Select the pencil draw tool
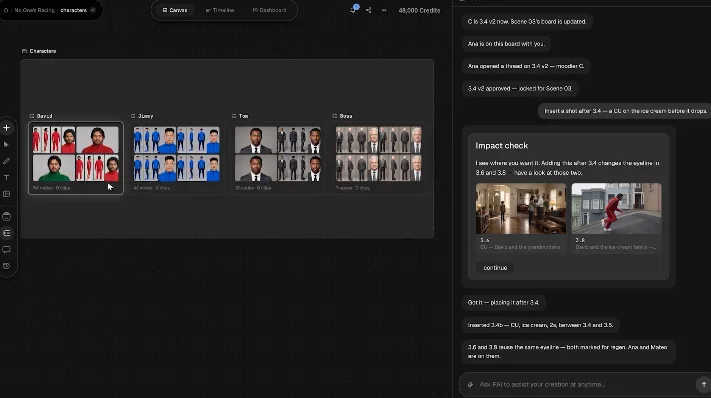Screen dimensions: 711x398 (x=6, y=161)
